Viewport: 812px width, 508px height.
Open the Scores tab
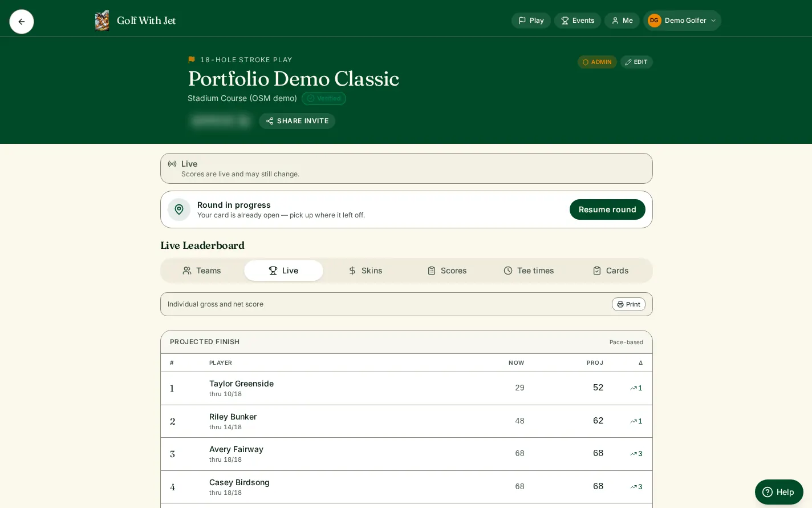tap(447, 271)
